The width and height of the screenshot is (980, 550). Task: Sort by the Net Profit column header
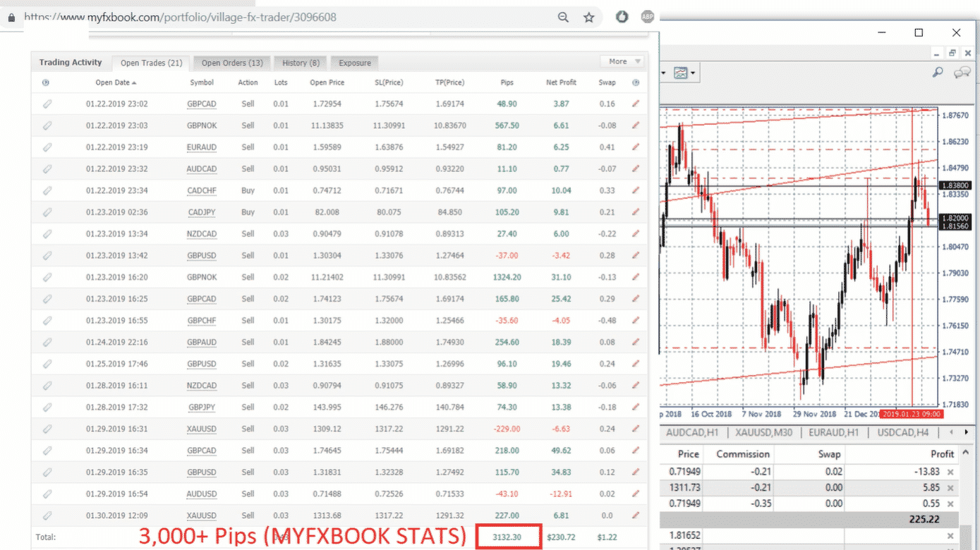click(561, 82)
